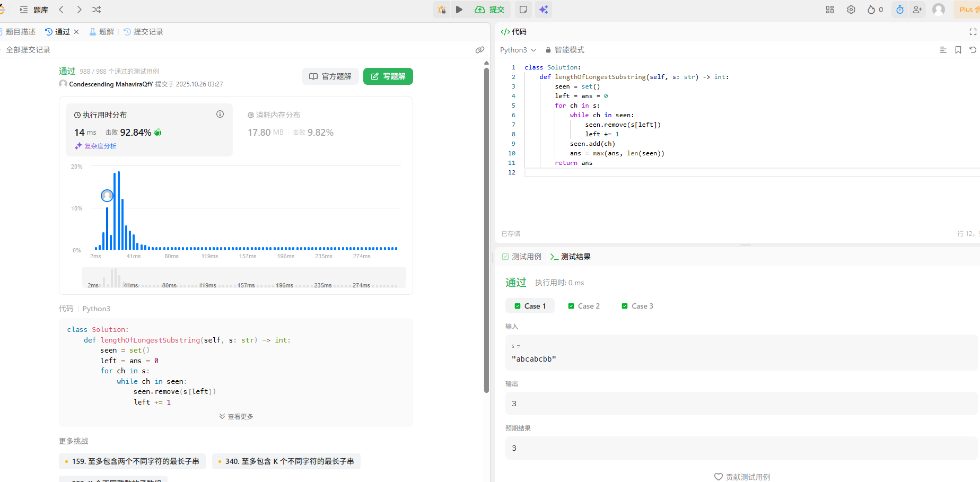
Task: Go to next problem chevron
Action: [79, 10]
